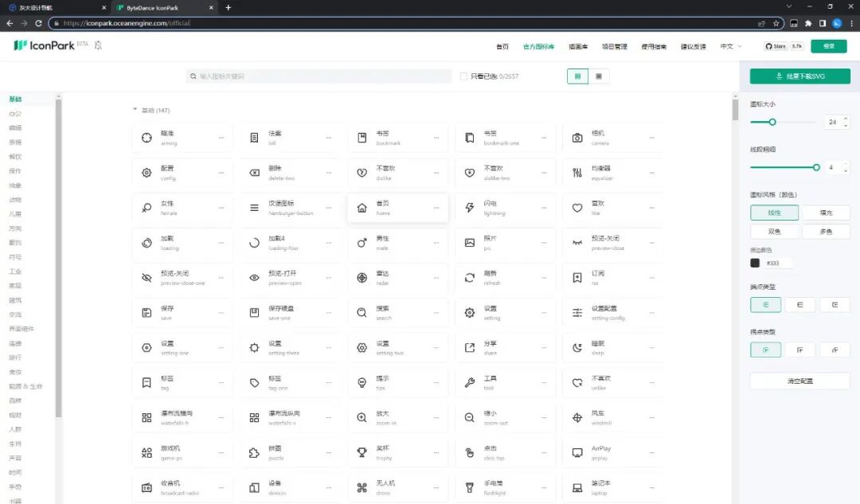Select the dislike broken heart icon
The image size is (860, 504).
click(x=362, y=173)
